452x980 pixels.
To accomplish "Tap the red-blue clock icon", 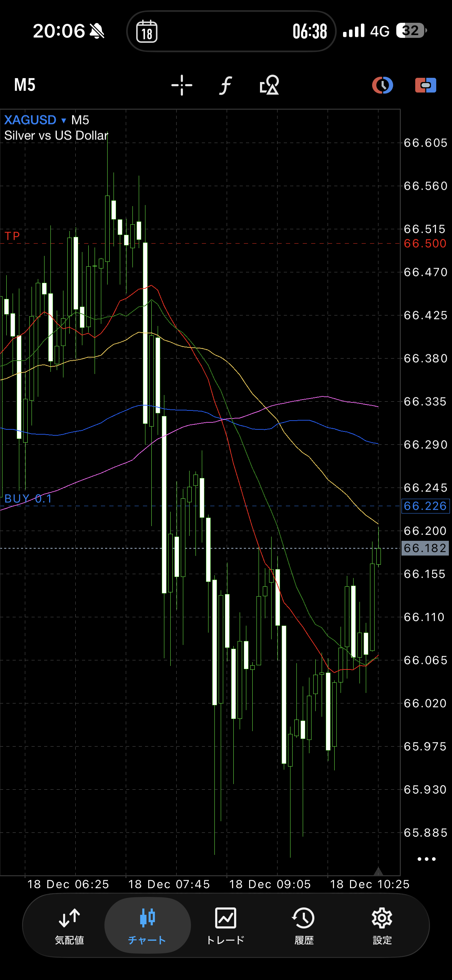I will click(x=382, y=85).
